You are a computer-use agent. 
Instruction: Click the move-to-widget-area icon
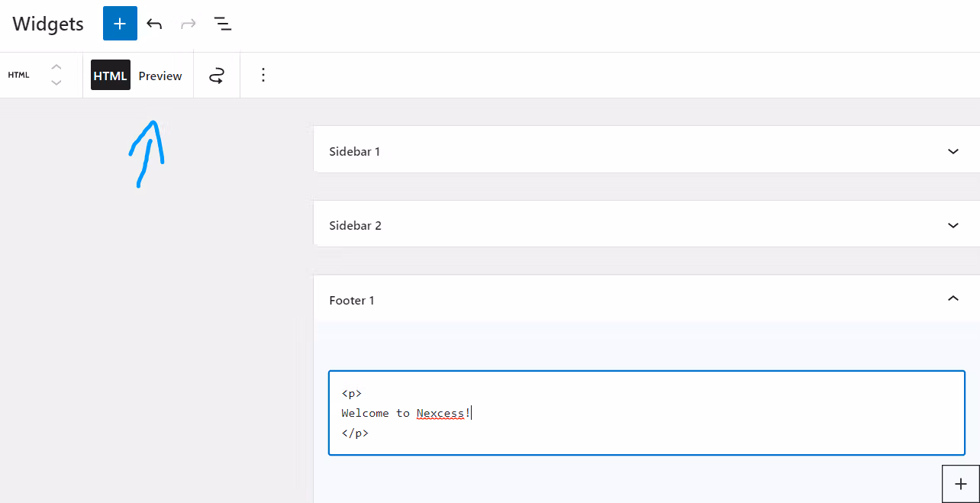click(x=217, y=75)
